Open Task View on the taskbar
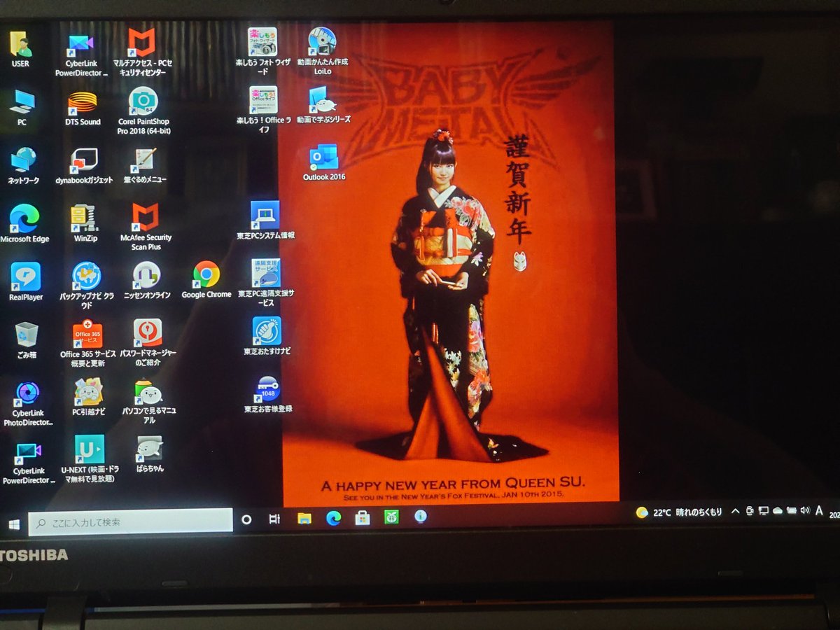 click(274, 519)
